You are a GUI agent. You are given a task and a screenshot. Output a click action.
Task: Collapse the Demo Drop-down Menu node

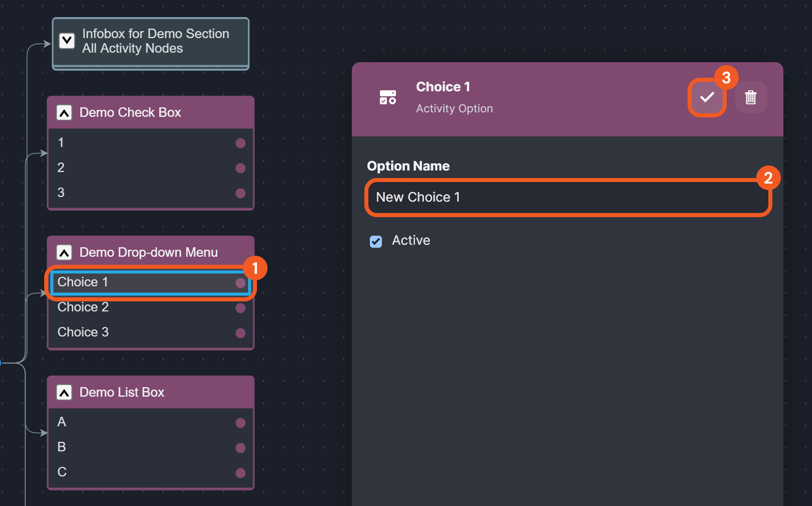[x=64, y=253]
